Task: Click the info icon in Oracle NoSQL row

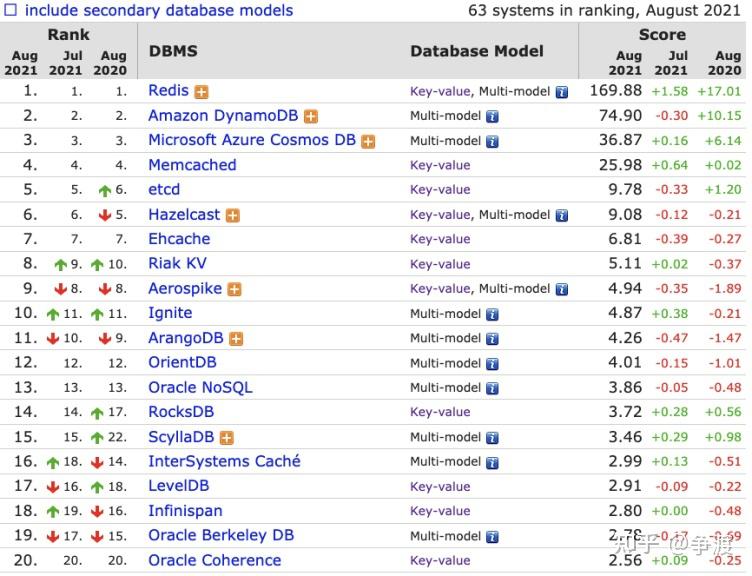Action: 492,388
